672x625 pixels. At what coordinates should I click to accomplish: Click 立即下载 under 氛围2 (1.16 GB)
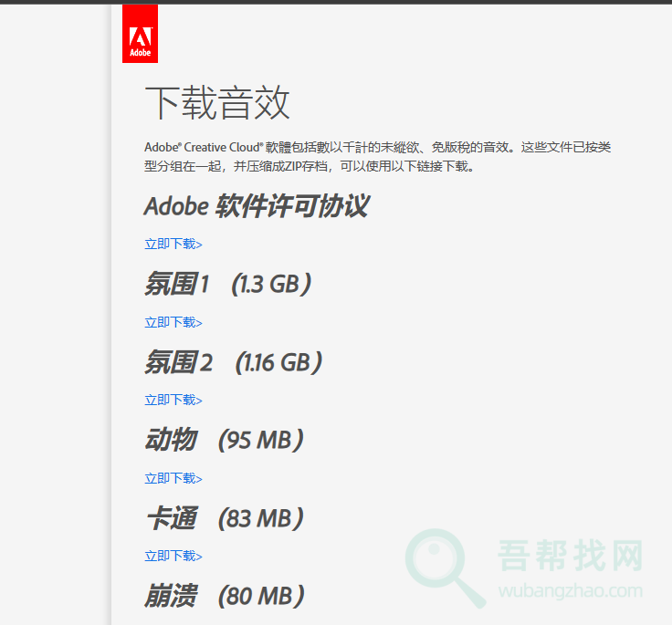click(173, 400)
